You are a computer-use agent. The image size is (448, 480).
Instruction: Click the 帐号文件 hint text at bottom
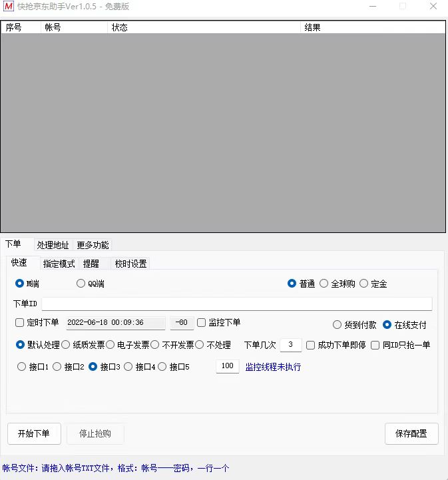pos(116,468)
